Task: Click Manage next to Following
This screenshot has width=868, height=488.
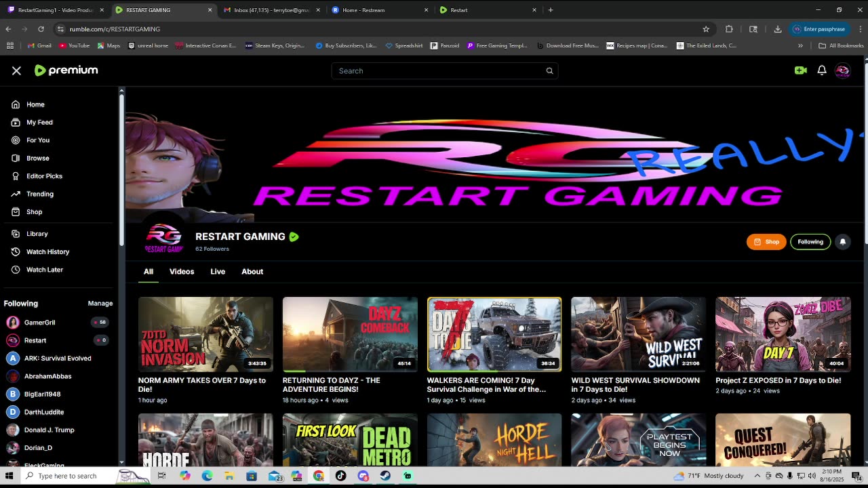Action: pos(100,304)
